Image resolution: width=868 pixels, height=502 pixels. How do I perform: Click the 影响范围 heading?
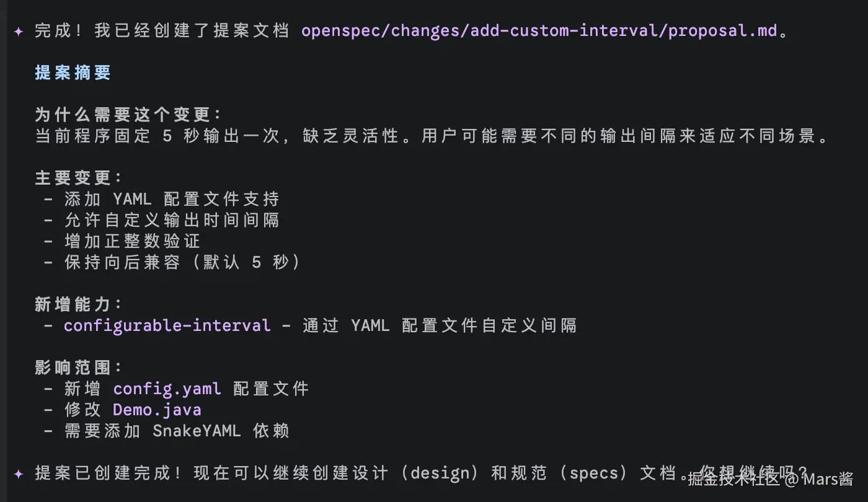coord(78,368)
